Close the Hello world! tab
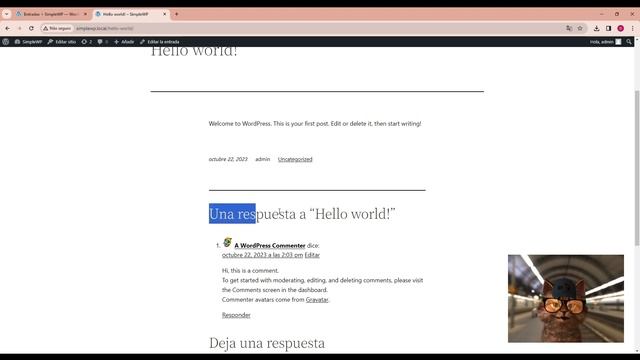The width and height of the screenshot is (640, 360). (x=164, y=14)
